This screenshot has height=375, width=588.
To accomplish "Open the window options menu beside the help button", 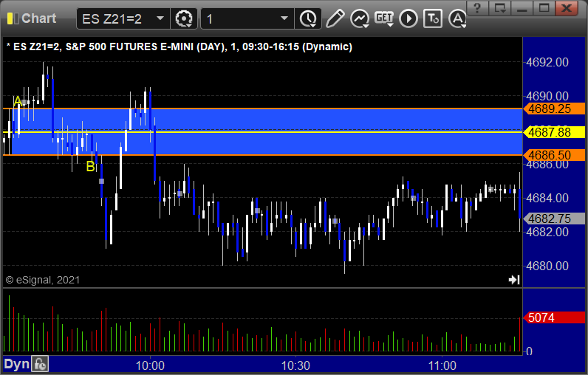I will tap(500, 7).
